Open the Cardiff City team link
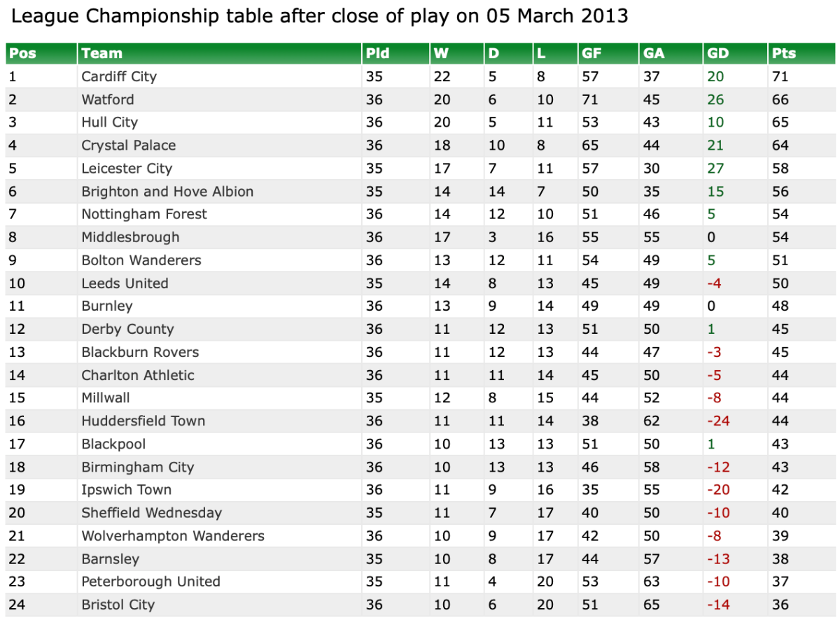This screenshot has height=620, width=840. pyautogui.click(x=119, y=76)
